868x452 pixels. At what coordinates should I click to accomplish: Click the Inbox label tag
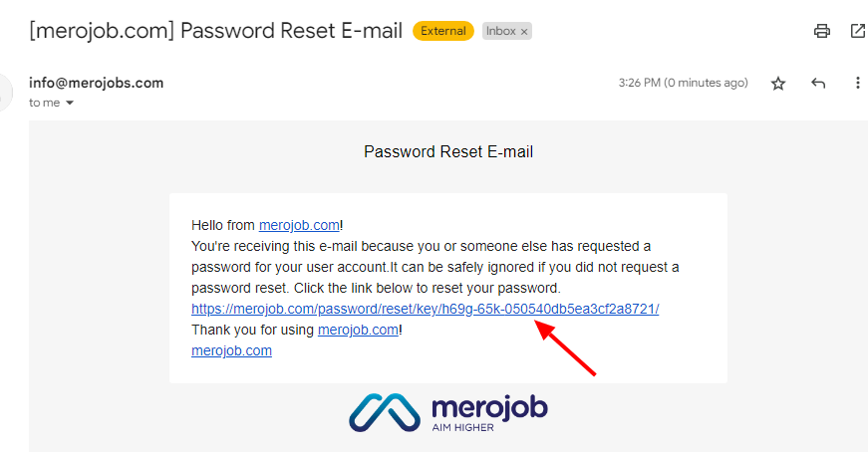pyautogui.click(x=501, y=31)
